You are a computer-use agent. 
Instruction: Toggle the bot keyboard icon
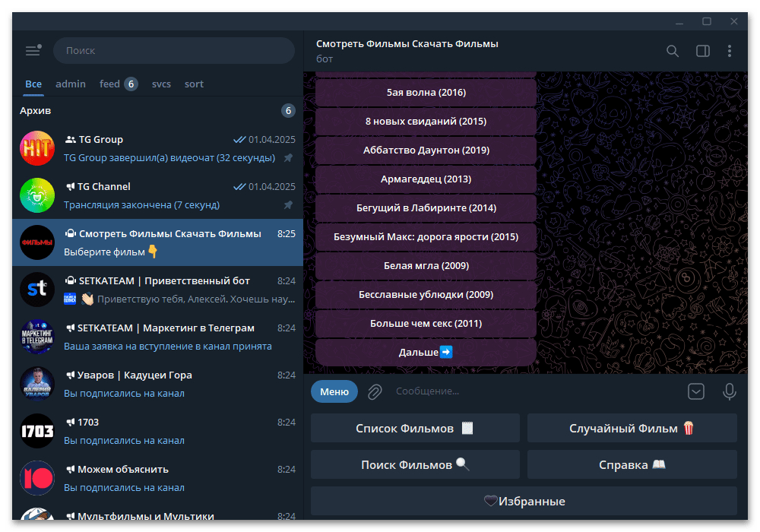click(x=696, y=391)
